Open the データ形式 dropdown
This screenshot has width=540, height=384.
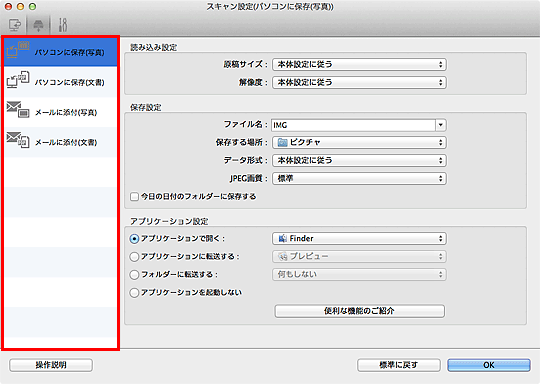359,160
